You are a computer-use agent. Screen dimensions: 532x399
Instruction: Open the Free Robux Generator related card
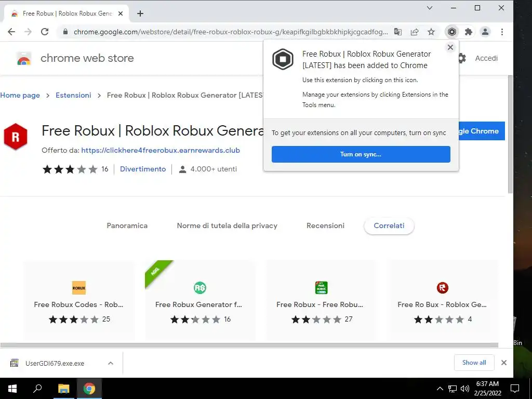200,300
